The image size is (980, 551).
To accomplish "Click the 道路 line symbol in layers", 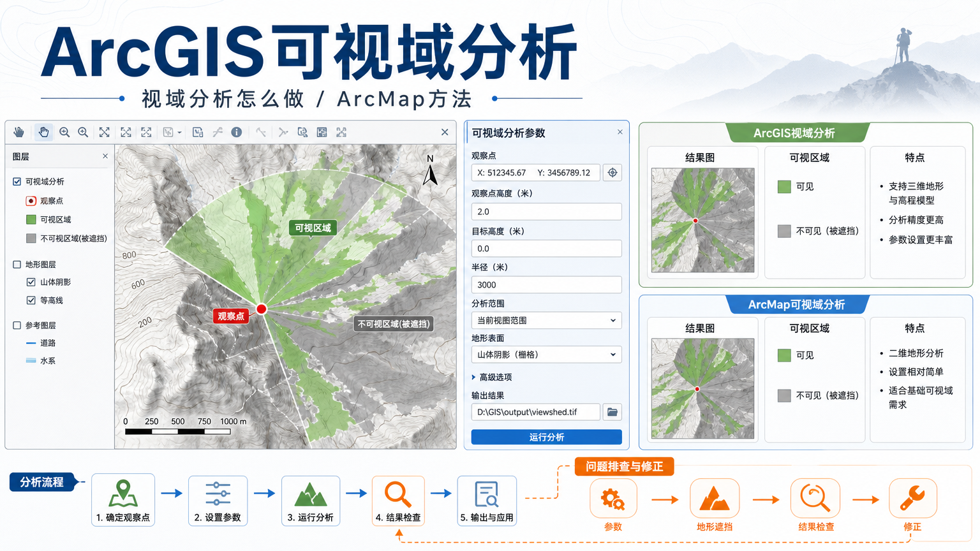I will pos(31,343).
